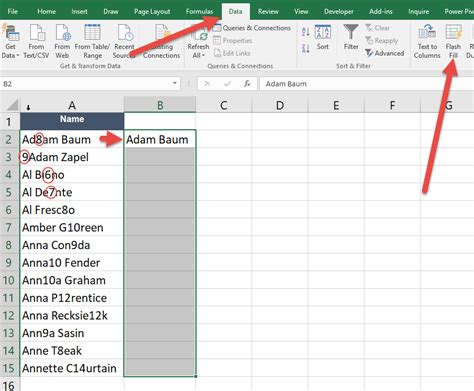Open the Get Data menu
Image resolution: width=474 pixels, height=391 pixels.
pos(10,42)
